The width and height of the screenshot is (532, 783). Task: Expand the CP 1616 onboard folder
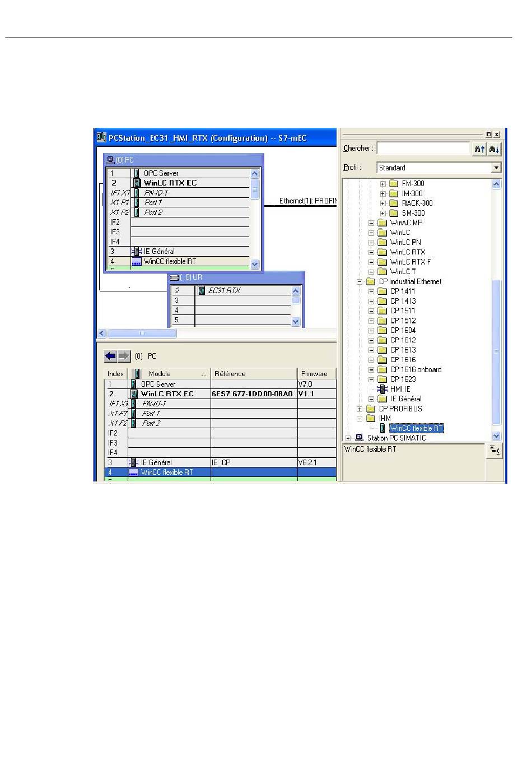[371, 369]
